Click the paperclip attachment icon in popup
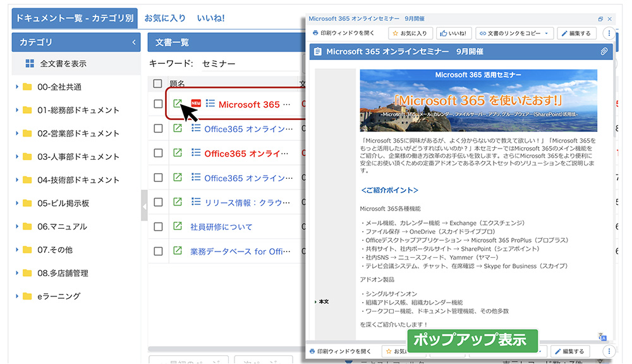 coord(604,52)
